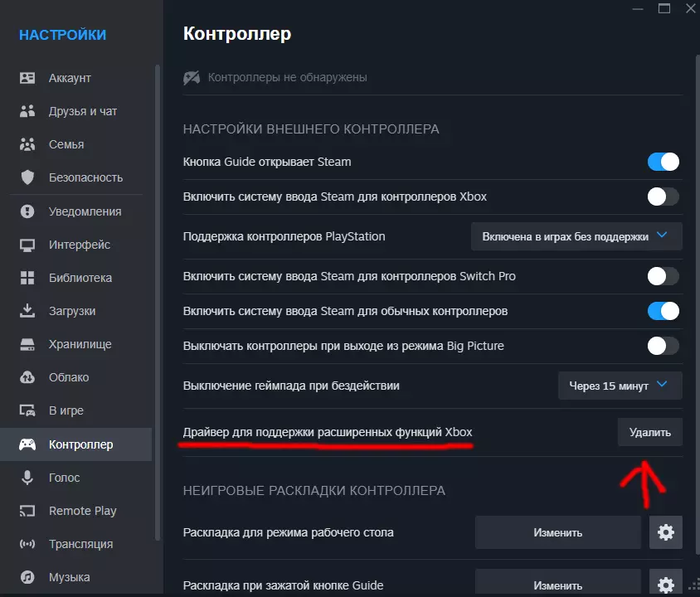Image resolution: width=700 pixels, height=597 pixels.
Task: Open the Интерфейс settings section
Action: tap(80, 245)
